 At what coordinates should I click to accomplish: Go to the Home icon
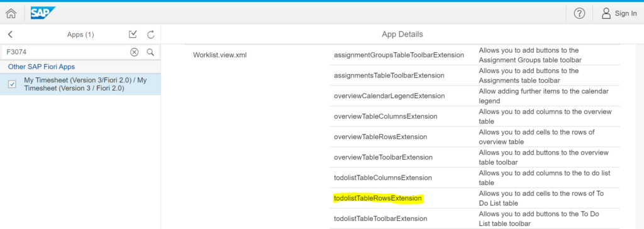pos(11,13)
